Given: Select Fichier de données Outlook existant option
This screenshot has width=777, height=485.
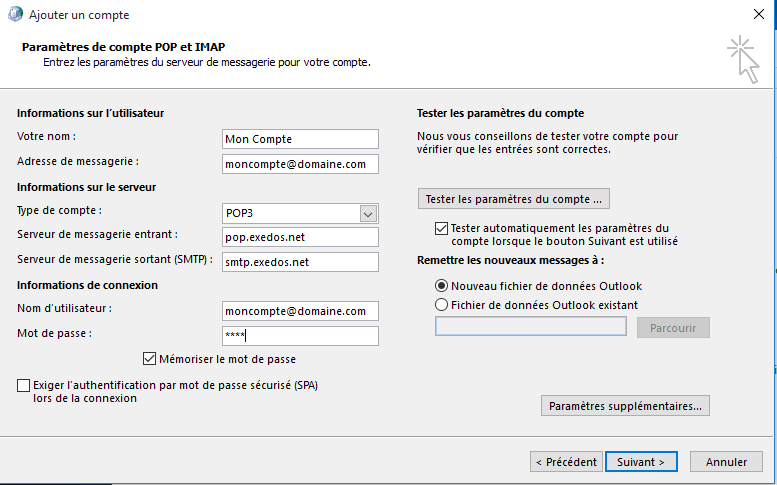Looking at the screenshot, I should click(442, 305).
